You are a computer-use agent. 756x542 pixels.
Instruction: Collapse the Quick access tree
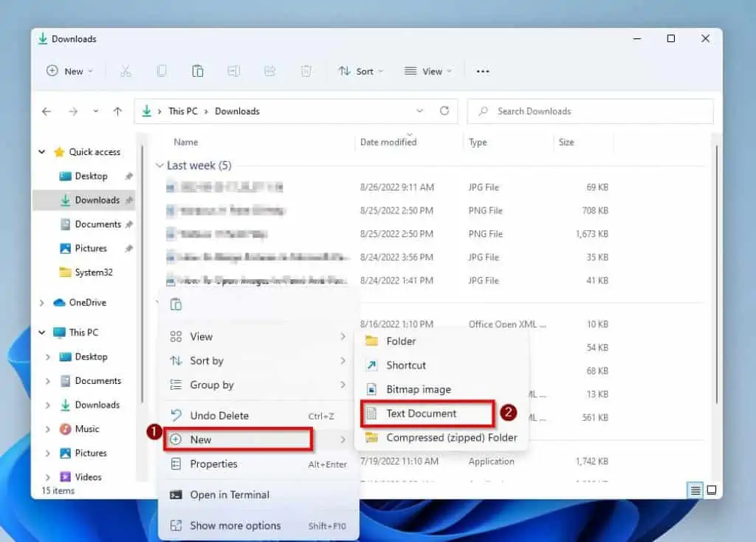click(x=42, y=152)
